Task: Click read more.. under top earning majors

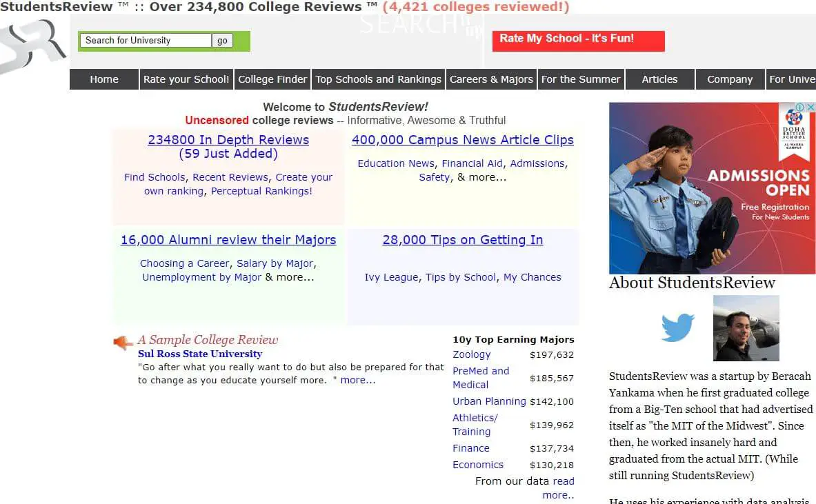Action: click(x=559, y=488)
